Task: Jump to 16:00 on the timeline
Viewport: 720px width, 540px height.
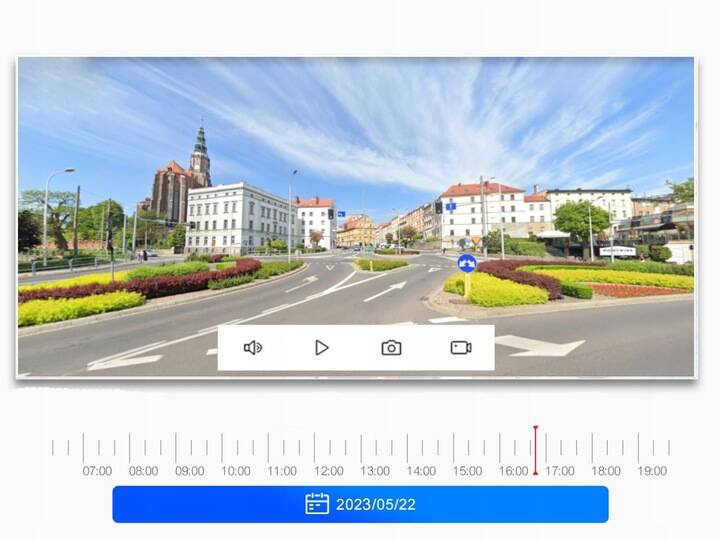Action: (514, 471)
